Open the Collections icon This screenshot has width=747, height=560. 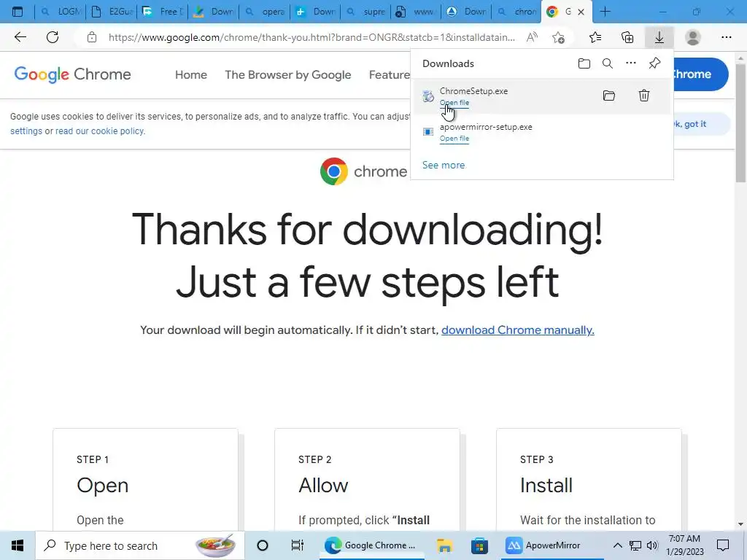click(x=627, y=37)
